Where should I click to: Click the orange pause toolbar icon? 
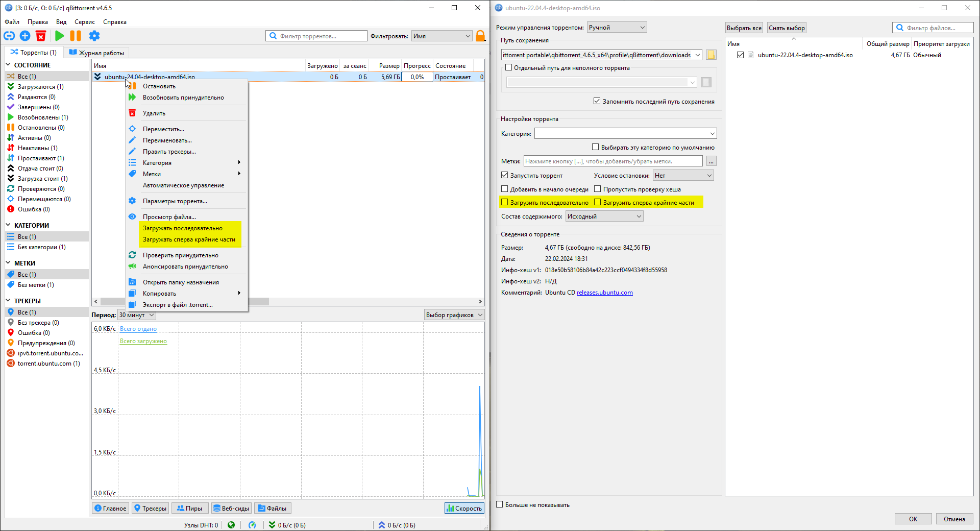point(76,36)
